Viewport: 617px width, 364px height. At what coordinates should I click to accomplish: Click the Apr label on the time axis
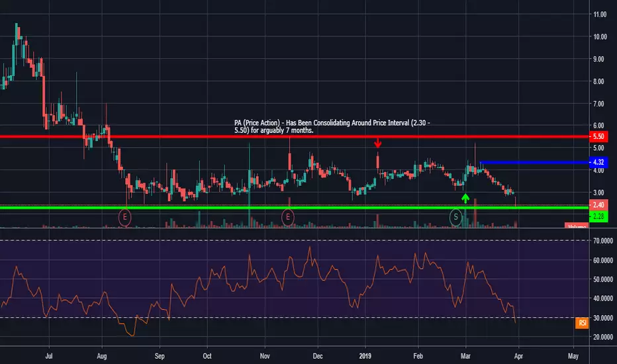tap(518, 356)
